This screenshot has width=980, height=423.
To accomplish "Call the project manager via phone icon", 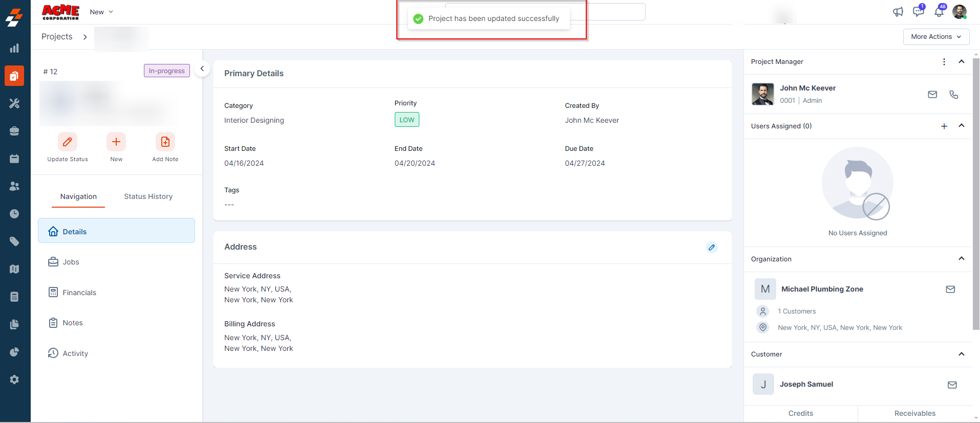I will pyautogui.click(x=953, y=95).
